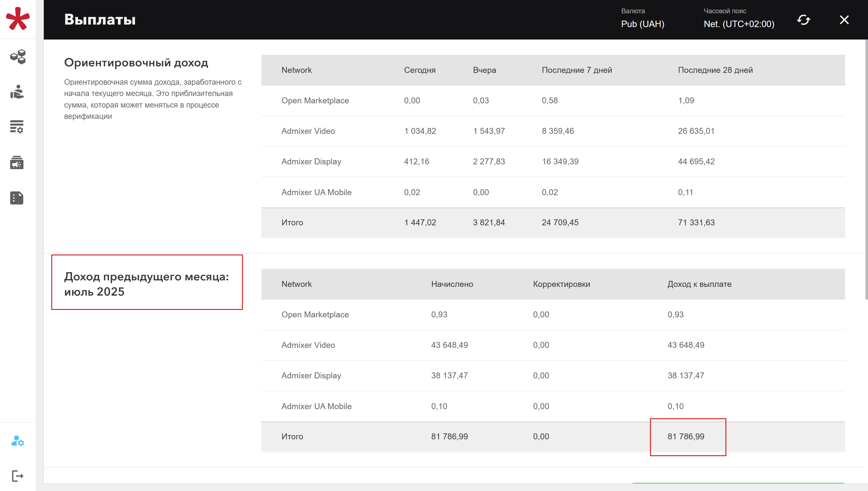Click the Ориентировочный доход heading
Screen dimensions: 868x491
[136, 63]
